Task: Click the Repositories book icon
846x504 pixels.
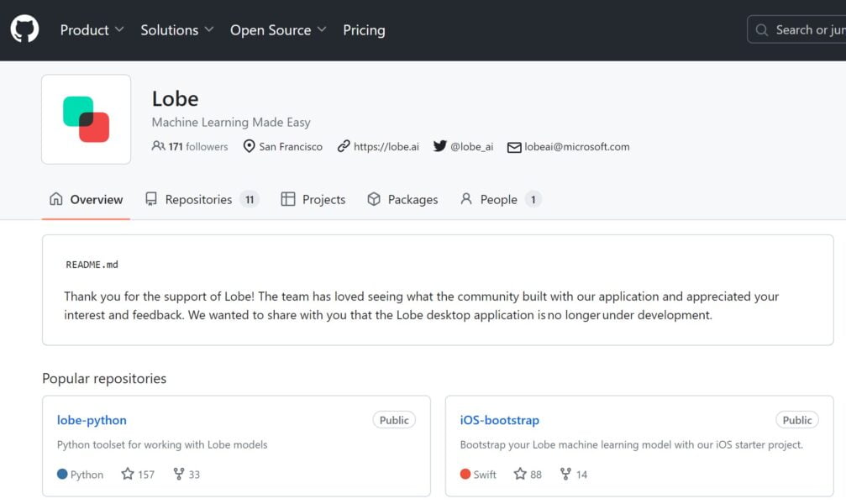Action: point(151,199)
